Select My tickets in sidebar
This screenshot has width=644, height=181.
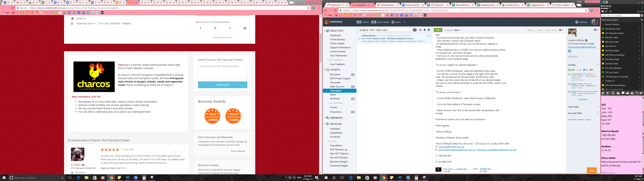[335, 75]
